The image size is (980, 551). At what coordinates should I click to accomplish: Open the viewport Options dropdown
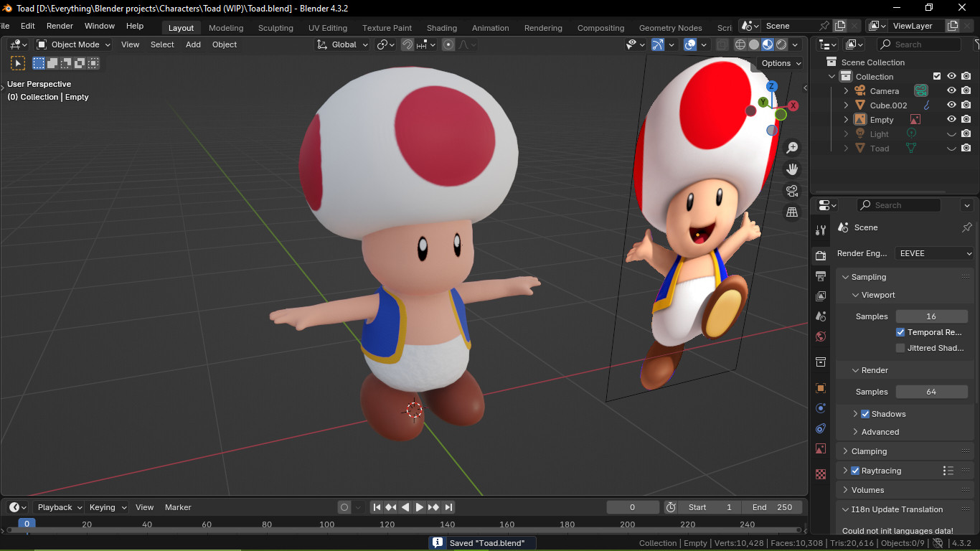[x=781, y=63]
